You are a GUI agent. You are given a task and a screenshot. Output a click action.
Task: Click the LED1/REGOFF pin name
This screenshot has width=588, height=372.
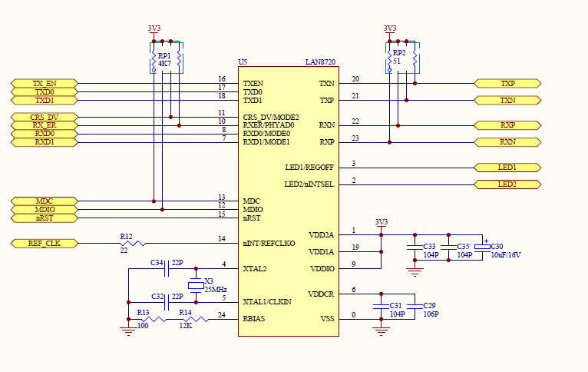[309, 168]
